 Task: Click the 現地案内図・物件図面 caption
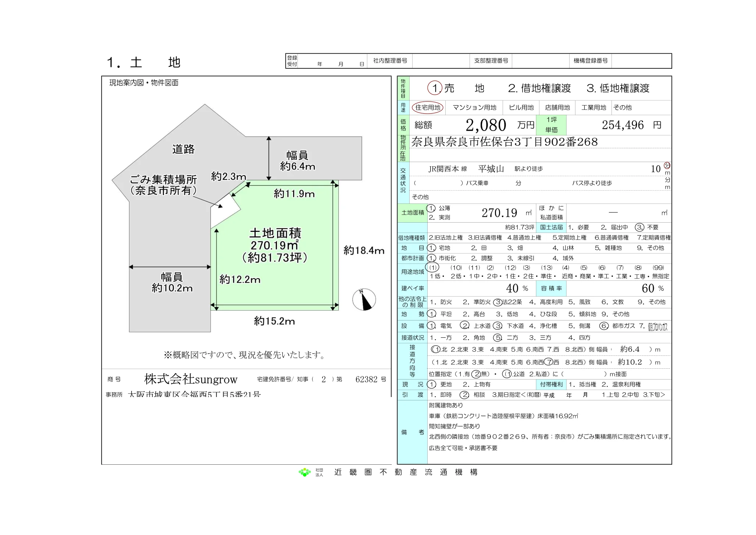pos(144,83)
